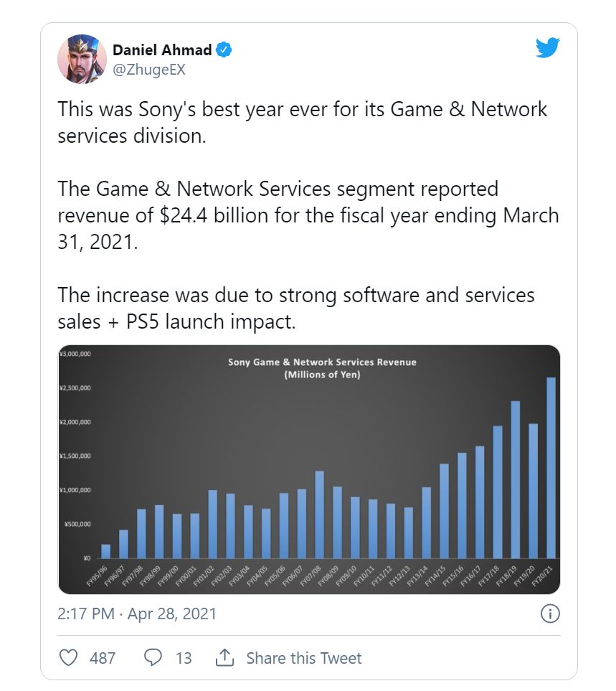The image size is (616, 691).
Task: Click the 487 likes count
Action: [x=102, y=658]
